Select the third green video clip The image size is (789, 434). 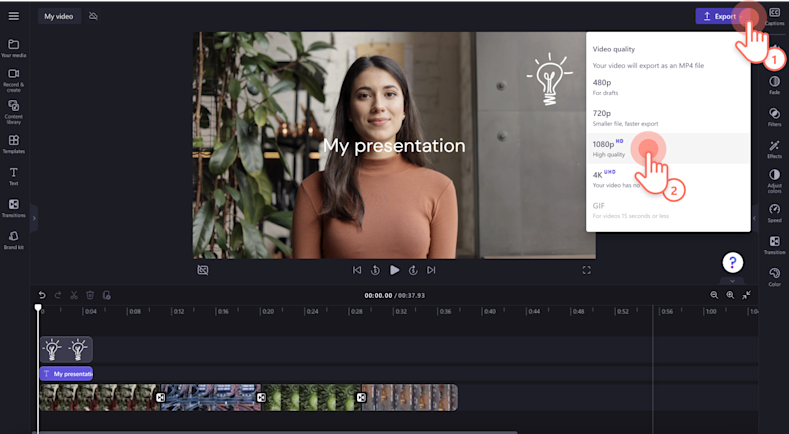pyautogui.click(x=311, y=397)
